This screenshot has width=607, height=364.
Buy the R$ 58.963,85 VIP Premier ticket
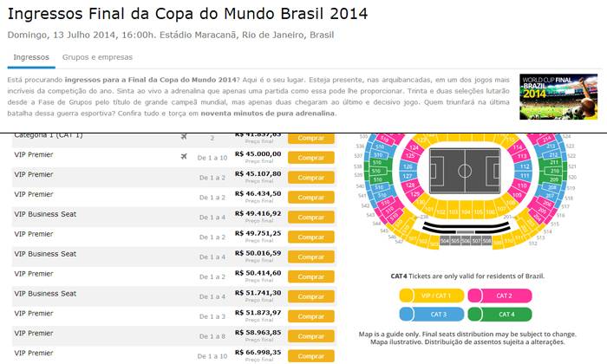tap(310, 336)
